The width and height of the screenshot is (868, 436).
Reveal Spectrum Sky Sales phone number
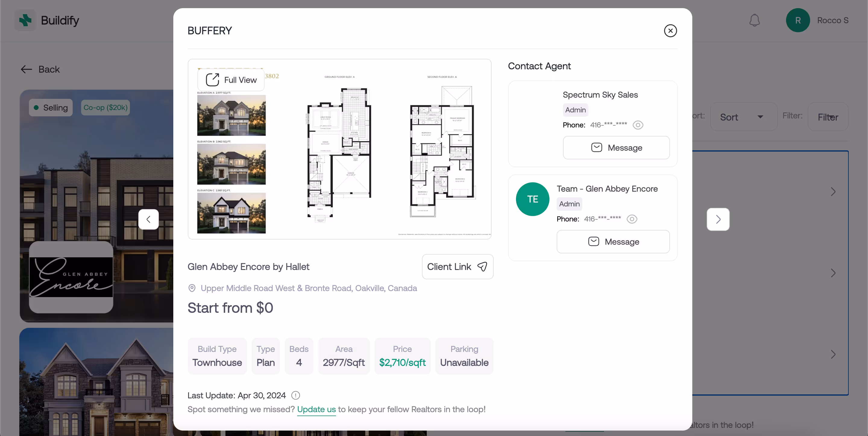click(637, 125)
